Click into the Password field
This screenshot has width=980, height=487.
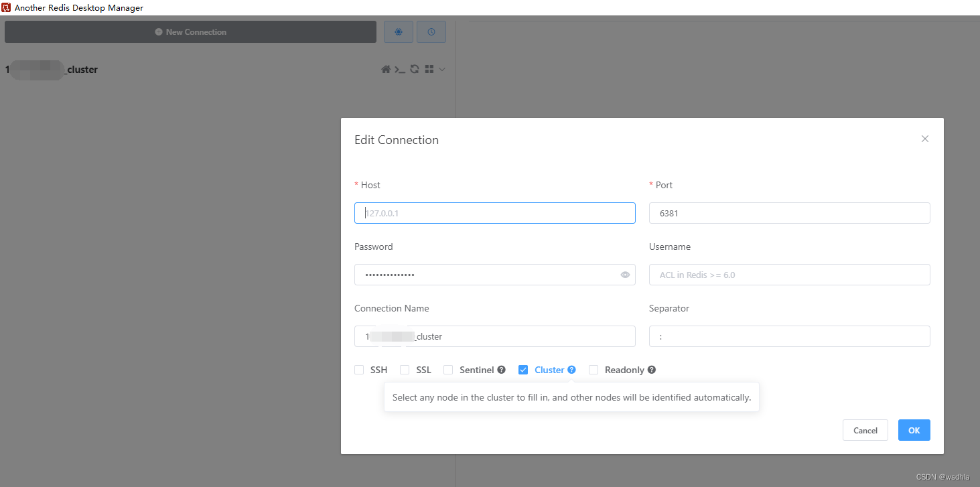click(x=495, y=275)
